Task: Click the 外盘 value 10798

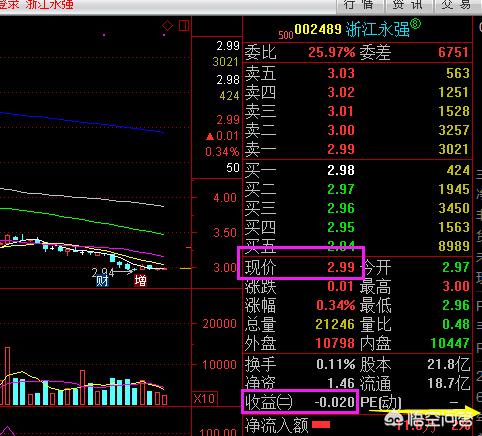Action: (x=335, y=343)
